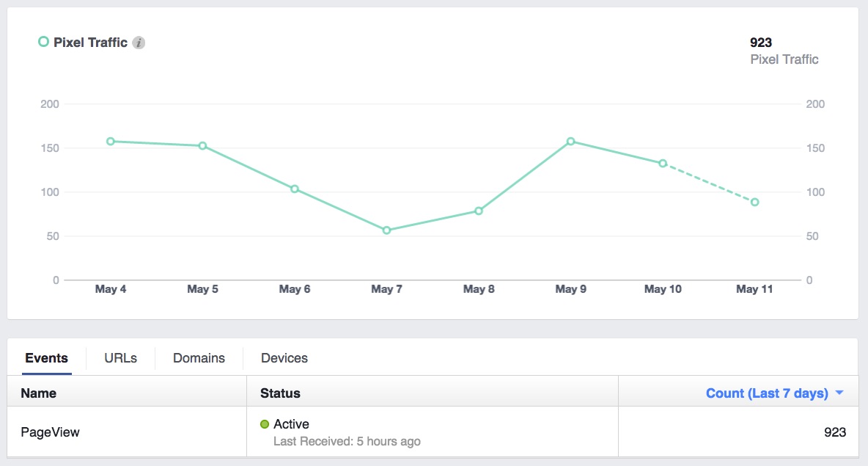The height and width of the screenshot is (466, 868).
Task: Select the May 10 data point
Action: 663,164
